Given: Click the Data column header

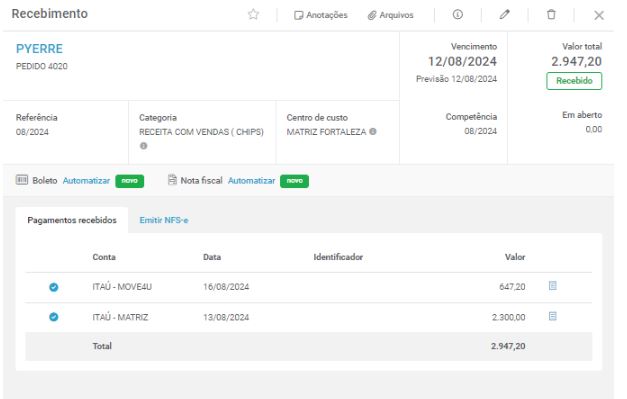Looking at the screenshot, I should tap(212, 257).
